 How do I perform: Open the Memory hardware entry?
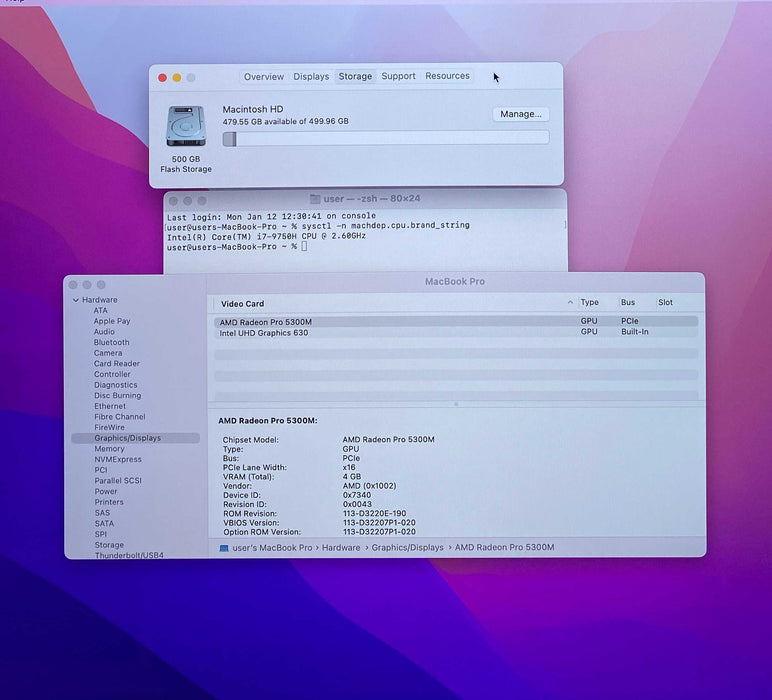[109, 449]
